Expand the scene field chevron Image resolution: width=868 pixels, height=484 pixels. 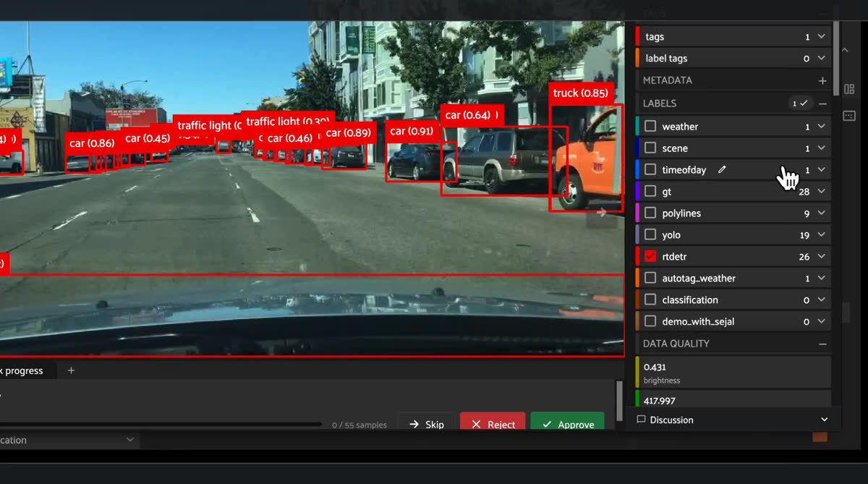[822, 148]
